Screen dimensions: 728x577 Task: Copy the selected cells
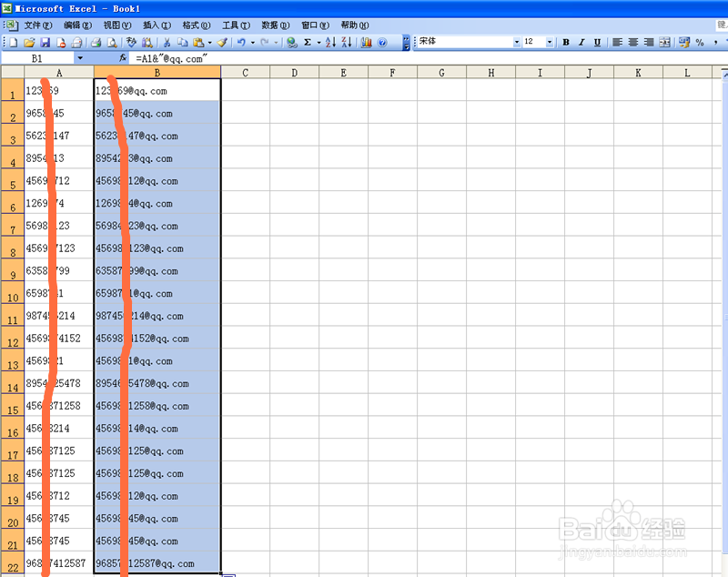click(x=183, y=43)
